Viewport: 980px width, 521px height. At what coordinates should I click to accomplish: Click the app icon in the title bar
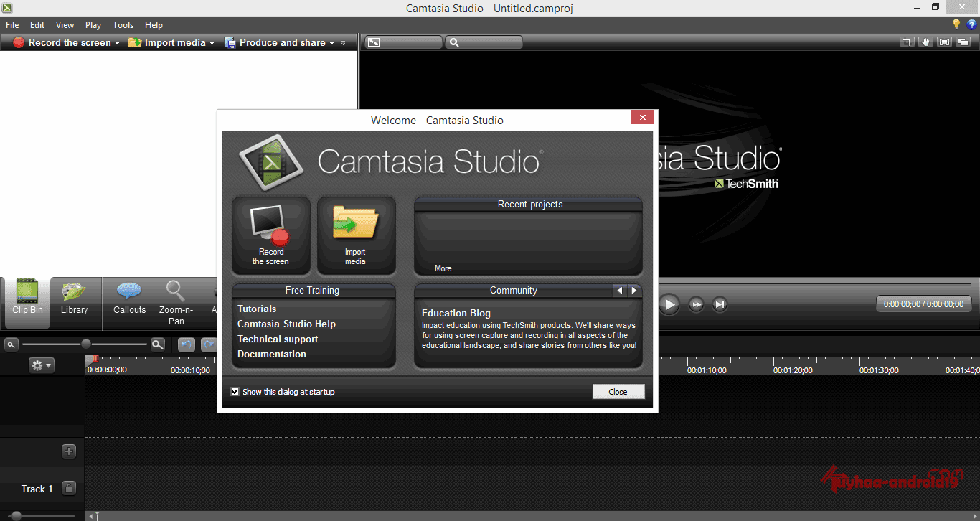coord(8,8)
